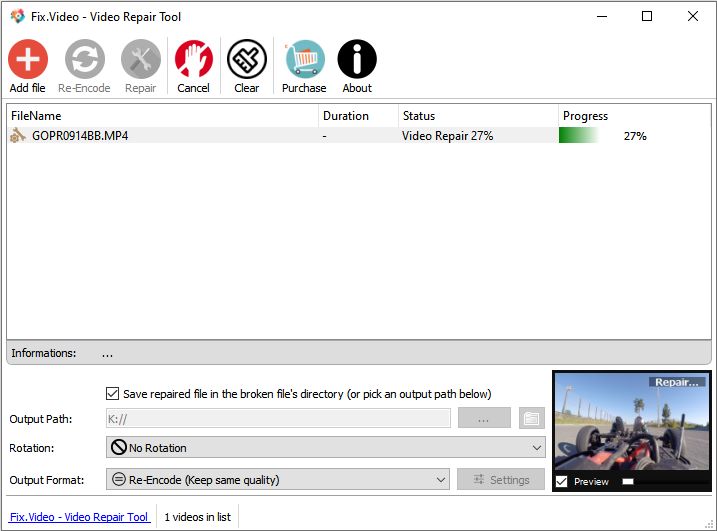Screen dimensions: 717x531
Task: Uncheck Save repaired file in broken file's directory
Action: pyautogui.click(x=112, y=394)
